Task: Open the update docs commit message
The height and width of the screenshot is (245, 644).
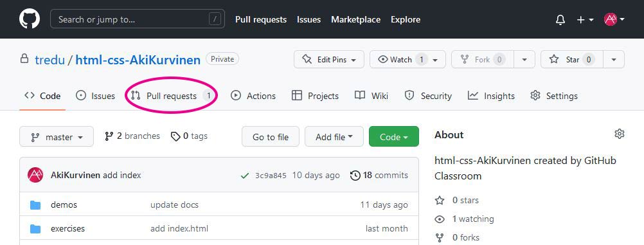Action: click(x=175, y=204)
